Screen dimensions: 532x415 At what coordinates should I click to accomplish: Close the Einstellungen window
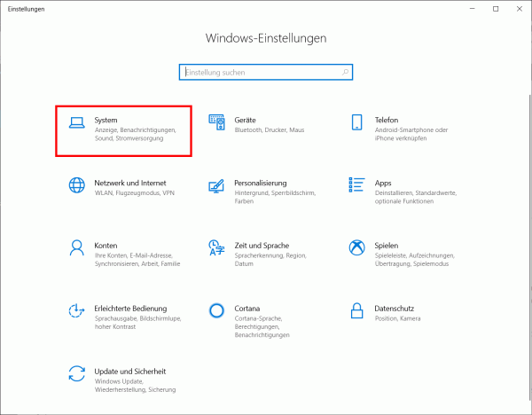pos(520,9)
